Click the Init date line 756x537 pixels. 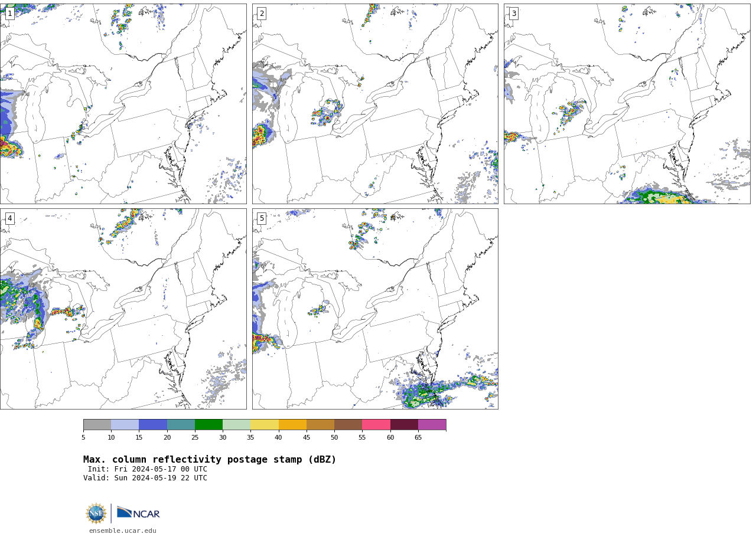click(x=148, y=469)
